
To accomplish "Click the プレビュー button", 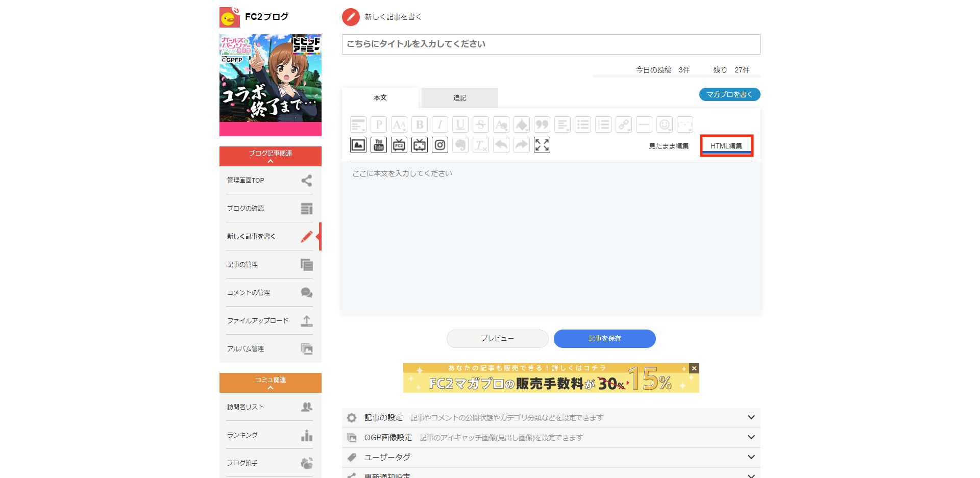I will pos(498,339).
